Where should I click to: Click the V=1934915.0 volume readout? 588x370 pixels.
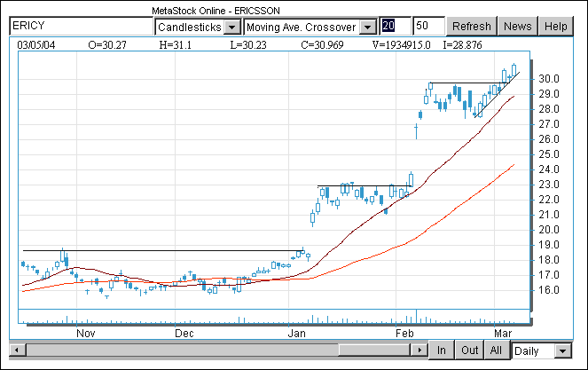tap(401, 45)
